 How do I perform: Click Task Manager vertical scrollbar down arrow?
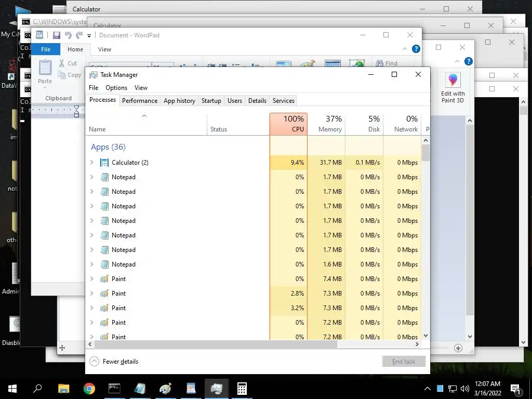point(426,336)
